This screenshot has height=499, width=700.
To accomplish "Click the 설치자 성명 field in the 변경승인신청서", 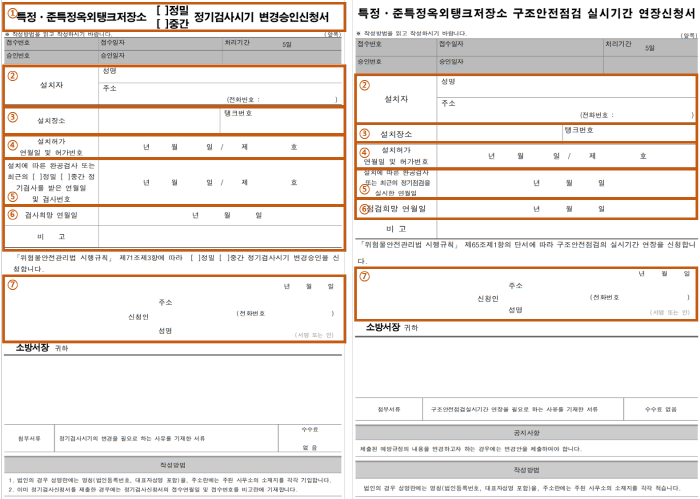I will 221,74.
